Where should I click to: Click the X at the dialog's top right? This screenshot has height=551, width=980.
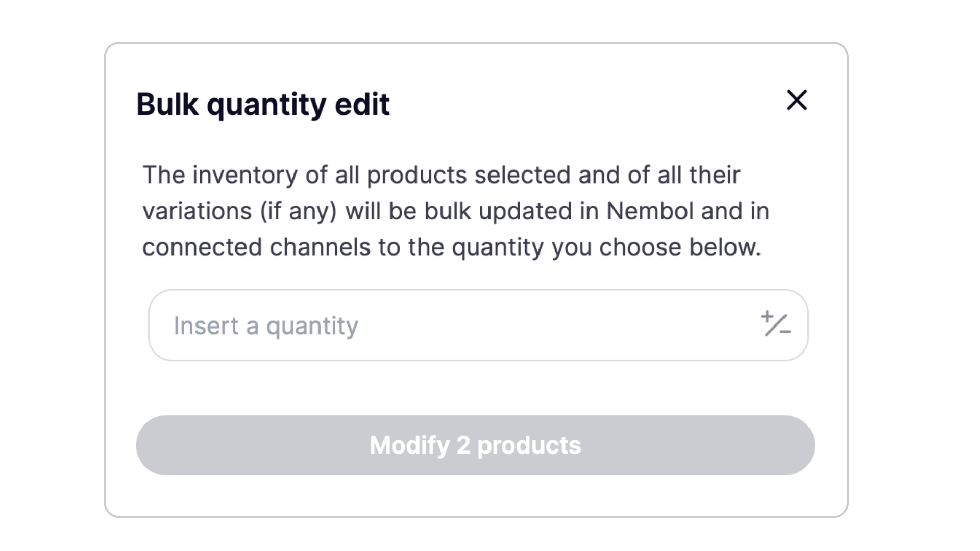click(796, 100)
